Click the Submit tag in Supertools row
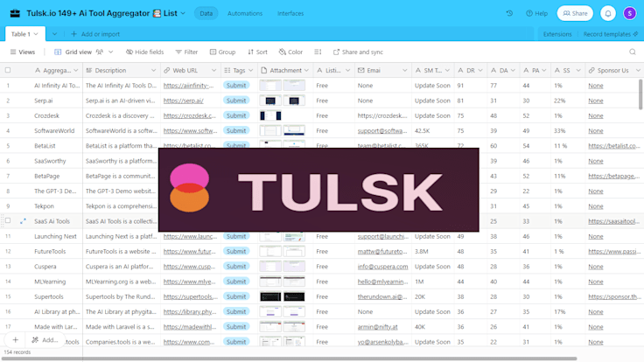Viewport: 644px width, 362px height. coord(236,296)
